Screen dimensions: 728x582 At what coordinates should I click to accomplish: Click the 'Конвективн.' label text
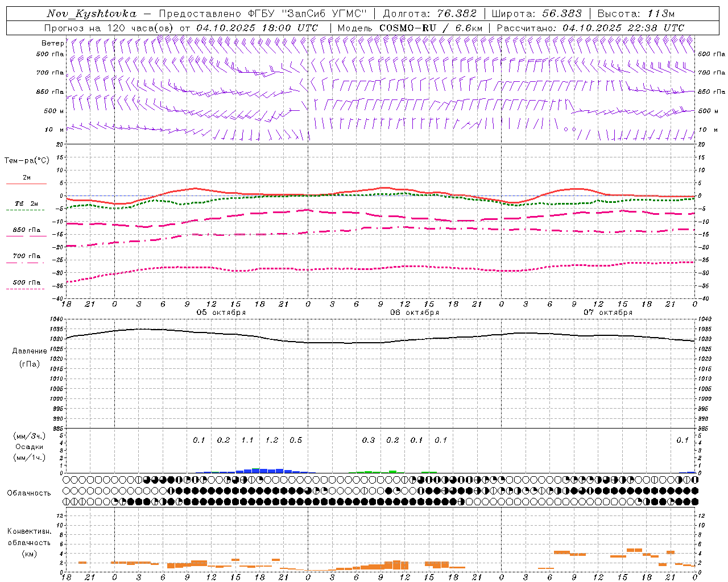click(x=29, y=531)
